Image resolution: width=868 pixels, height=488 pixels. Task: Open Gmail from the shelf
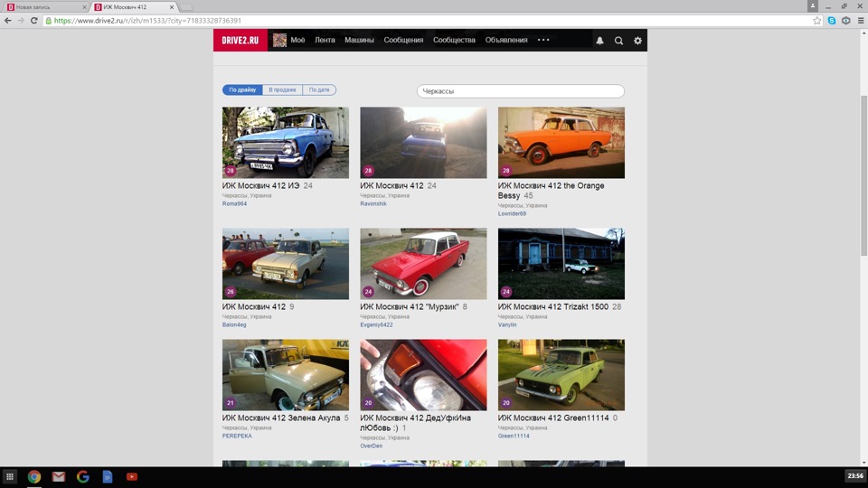click(x=59, y=476)
